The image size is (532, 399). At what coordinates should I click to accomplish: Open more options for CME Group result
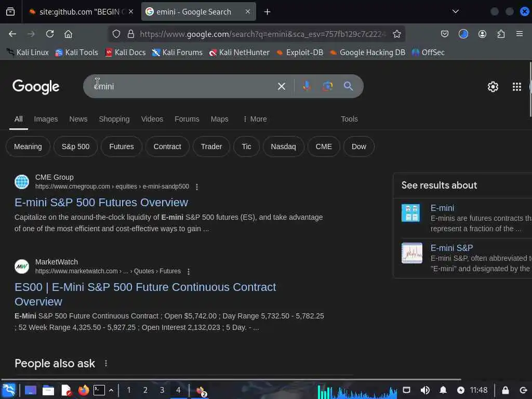coord(197,187)
